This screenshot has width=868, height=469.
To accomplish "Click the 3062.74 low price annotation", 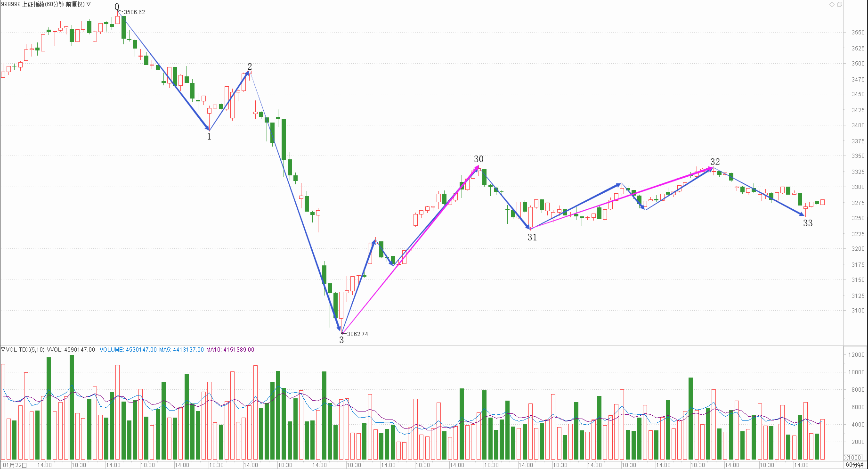I will point(357,334).
